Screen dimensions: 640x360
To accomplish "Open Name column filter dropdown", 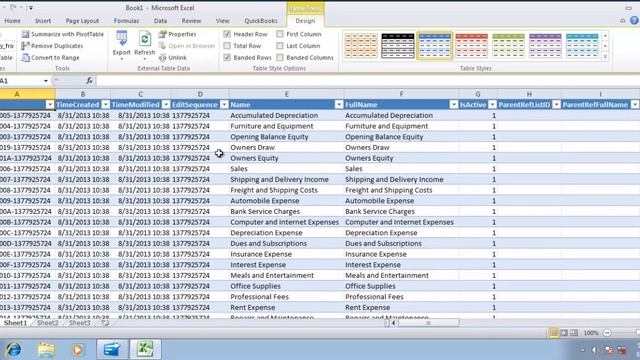I will coord(339,105).
